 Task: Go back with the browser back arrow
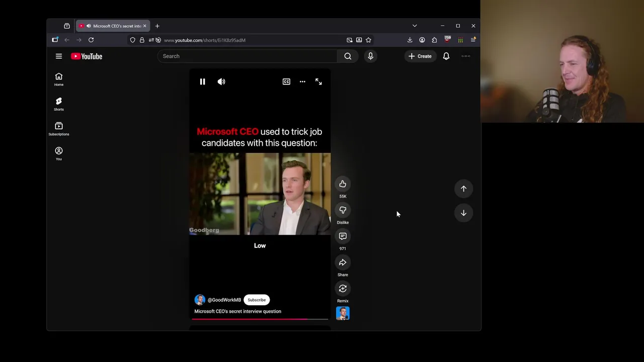tap(67, 40)
